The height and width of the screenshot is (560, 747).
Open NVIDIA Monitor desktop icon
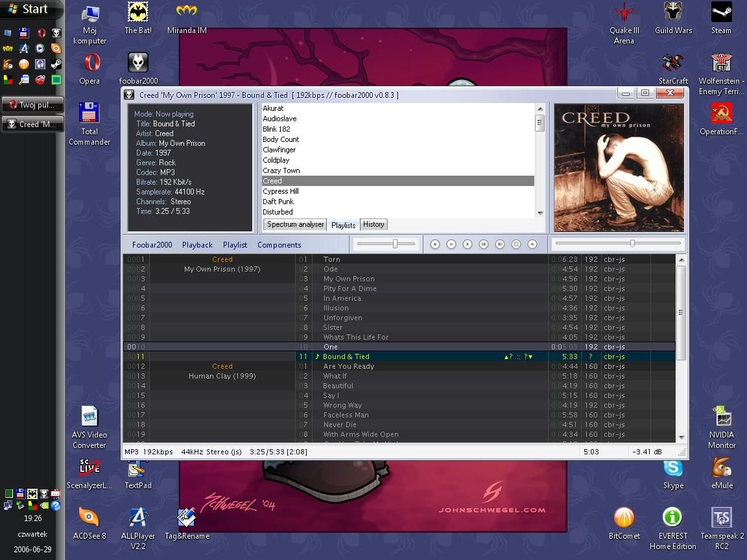722,428
